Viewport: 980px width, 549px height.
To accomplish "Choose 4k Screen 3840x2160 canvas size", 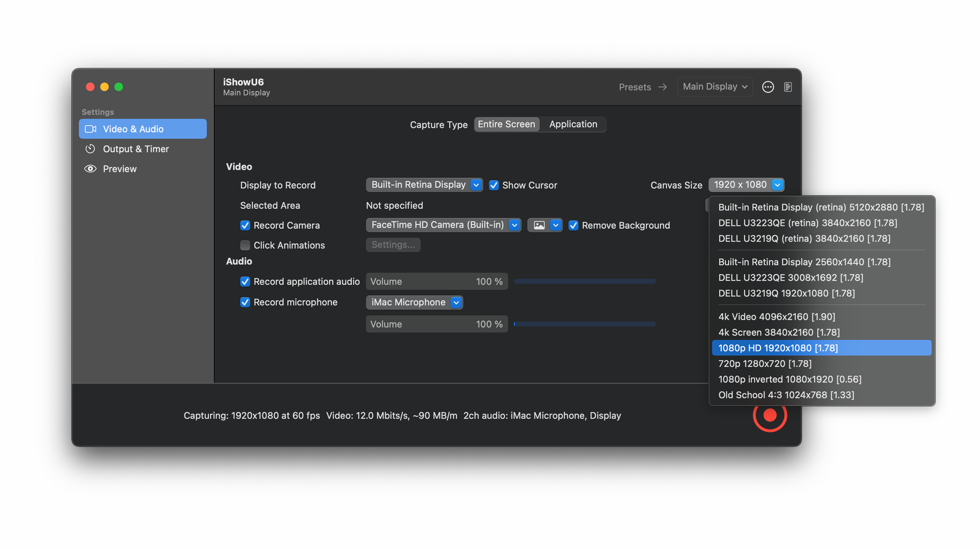I will 821,332.
